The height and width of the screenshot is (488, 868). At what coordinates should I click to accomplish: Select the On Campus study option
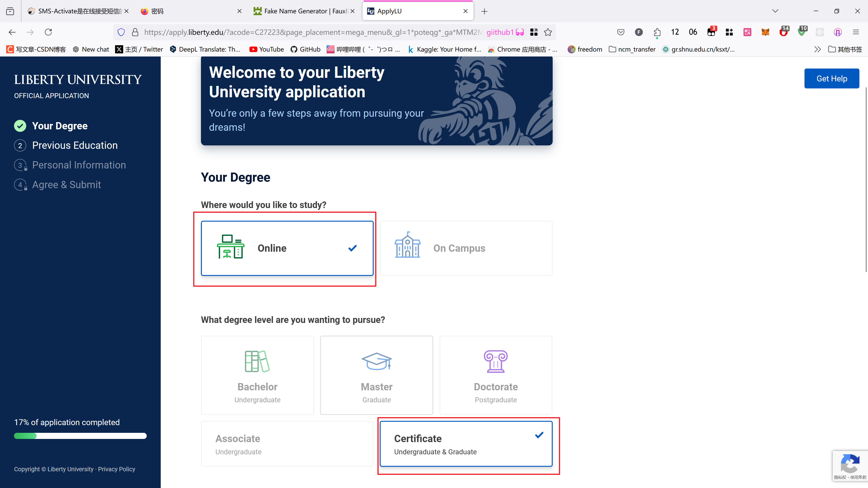pyautogui.click(x=466, y=248)
